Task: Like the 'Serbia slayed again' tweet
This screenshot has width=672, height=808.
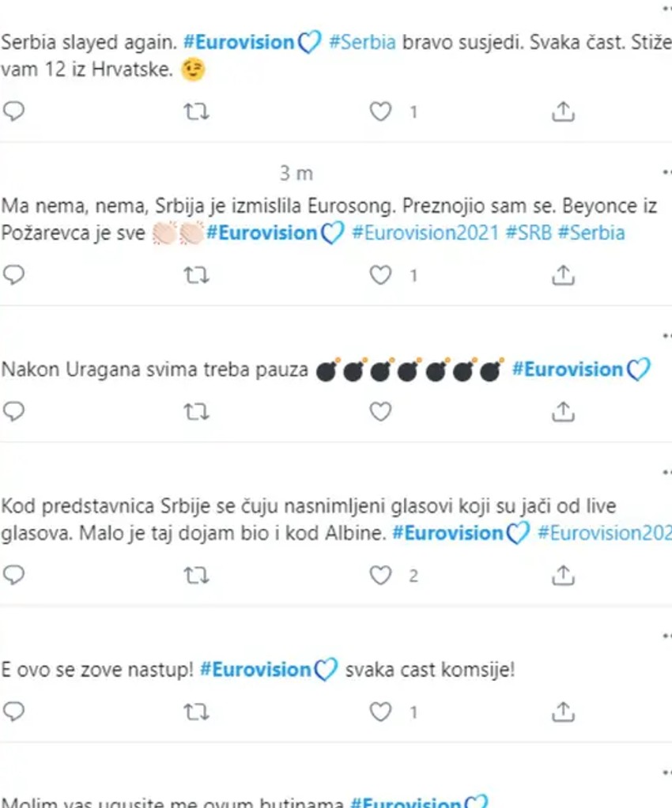Action: pos(381,112)
